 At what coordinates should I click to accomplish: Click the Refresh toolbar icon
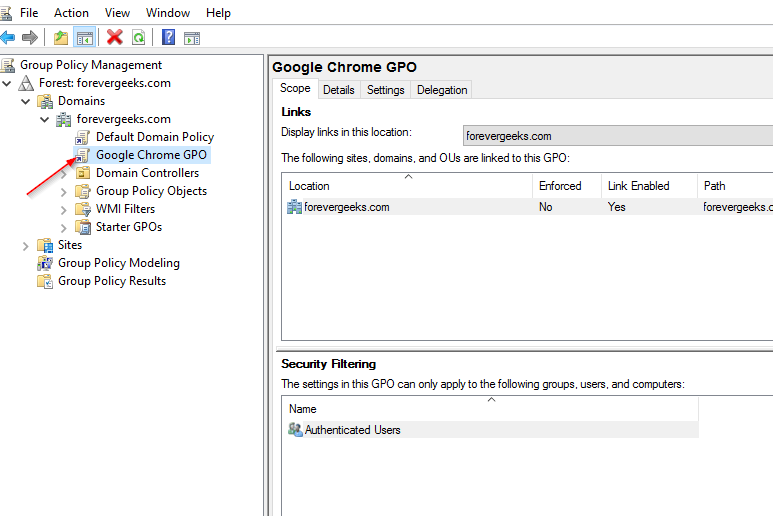pyautogui.click(x=139, y=37)
